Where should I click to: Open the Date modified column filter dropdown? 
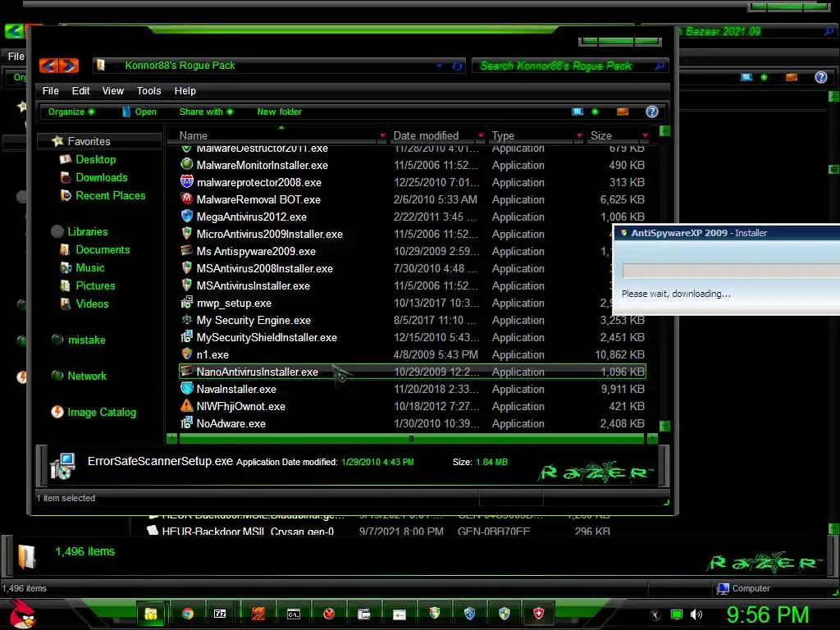(481, 136)
